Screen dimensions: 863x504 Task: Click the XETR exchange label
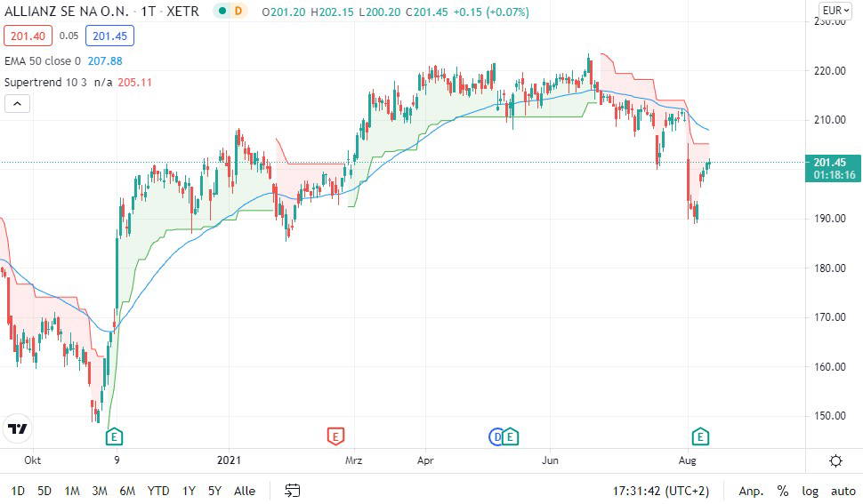pos(182,11)
